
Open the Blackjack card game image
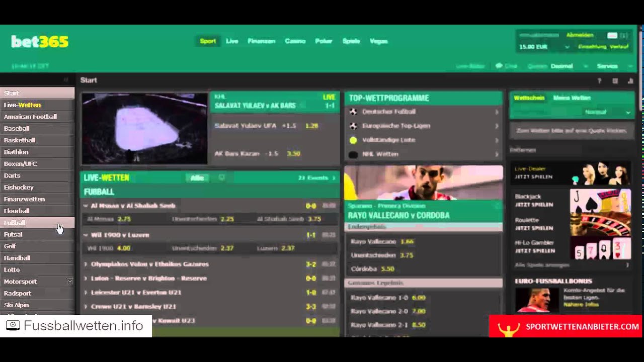coord(600,201)
